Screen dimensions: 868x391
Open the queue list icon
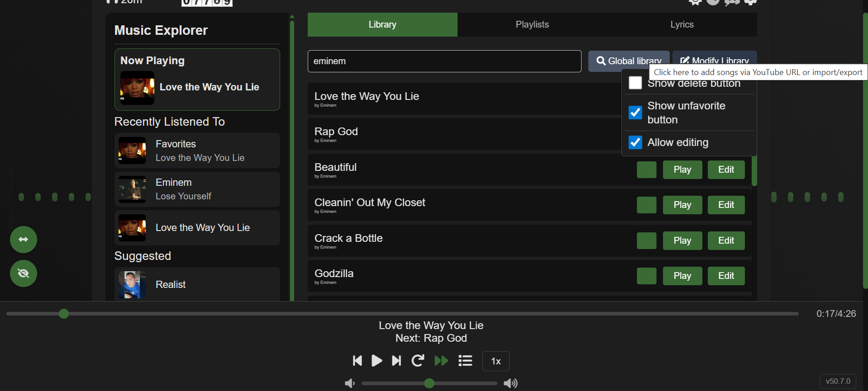click(465, 361)
